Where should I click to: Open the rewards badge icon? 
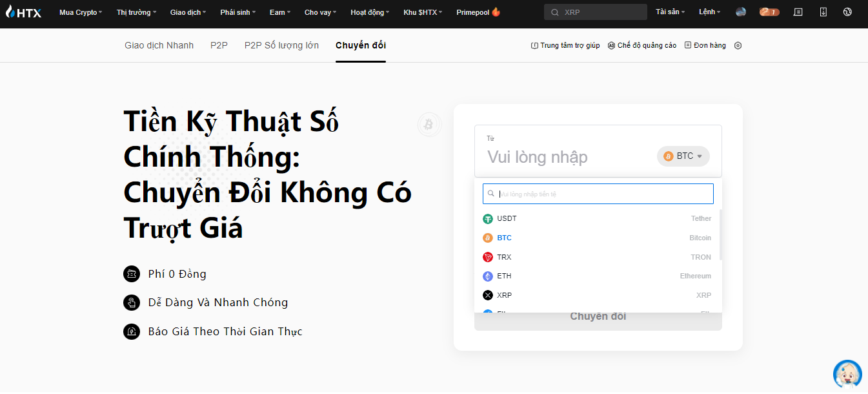click(769, 12)
